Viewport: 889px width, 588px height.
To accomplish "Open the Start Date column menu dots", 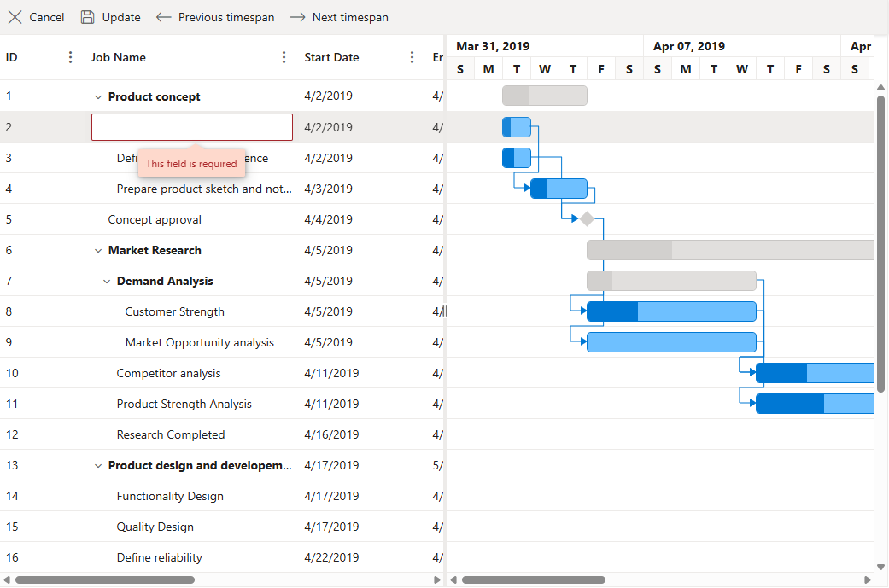I will 412,57.
